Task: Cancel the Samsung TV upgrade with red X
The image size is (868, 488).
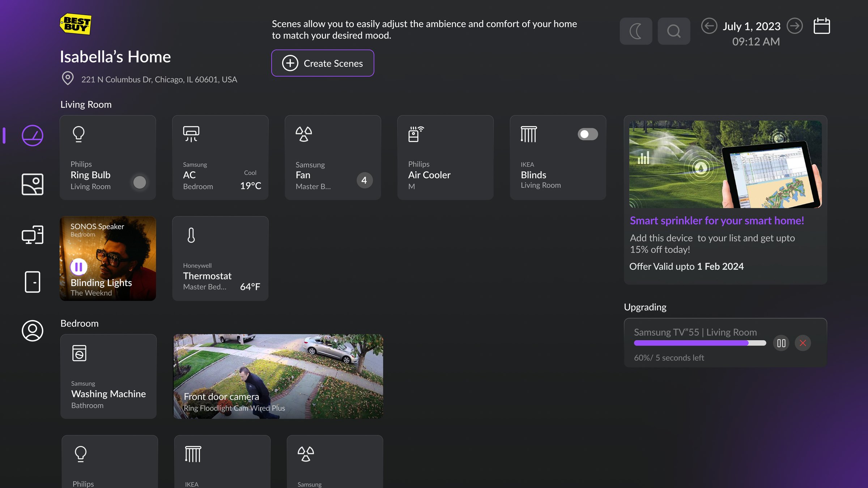Action: [x=803, y=343]
